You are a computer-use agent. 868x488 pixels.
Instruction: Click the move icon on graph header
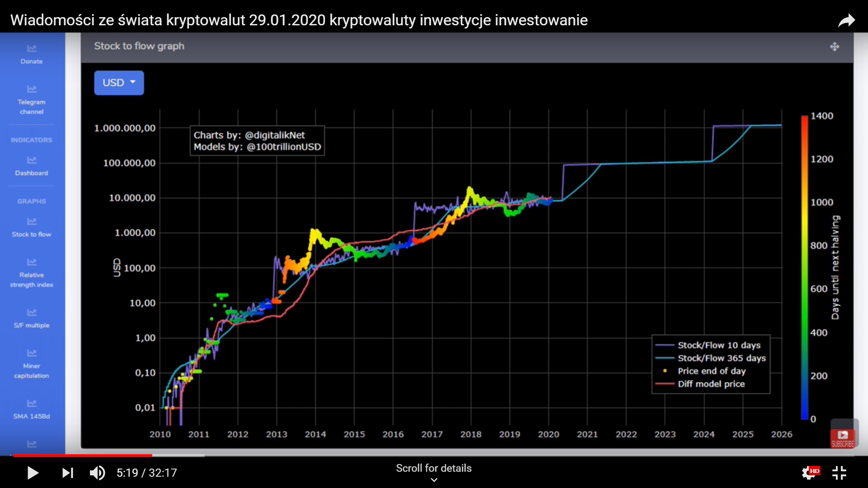coord(835,47)
